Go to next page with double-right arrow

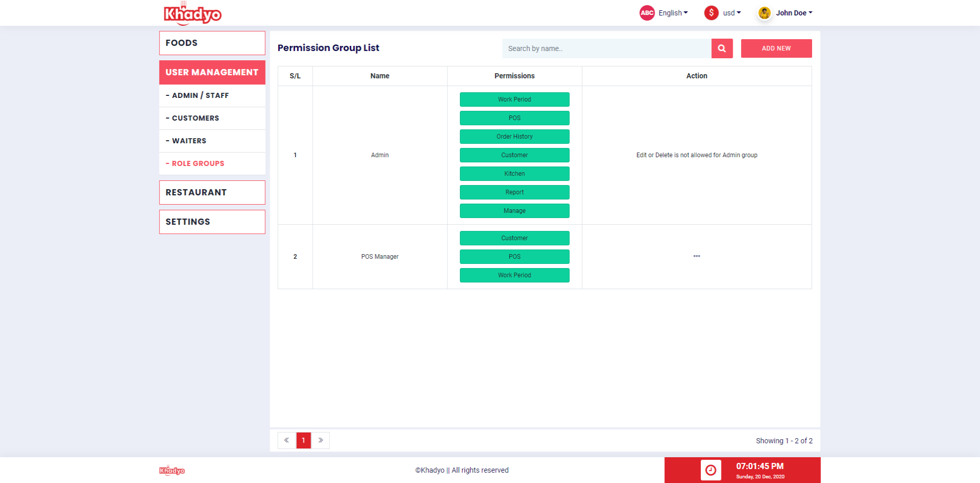[320, 440]
